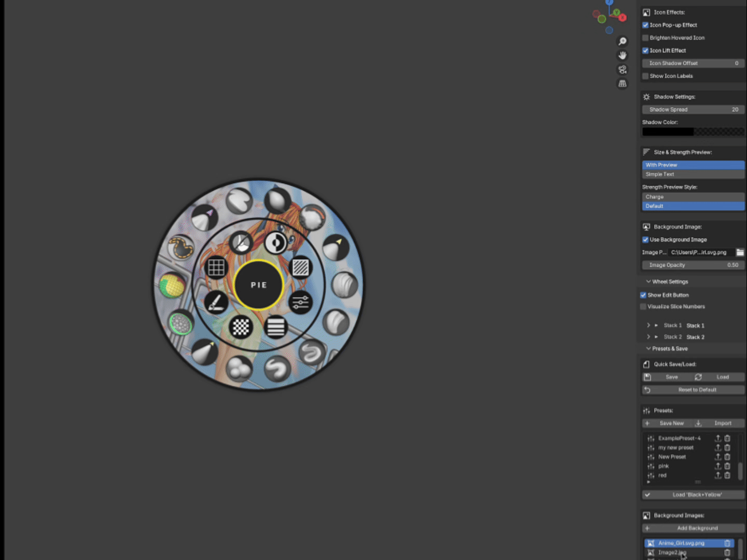Choose the diagonal hatch square icon in inner ring
The width and height of the screenshot is (747, 560).
point(300,268)
